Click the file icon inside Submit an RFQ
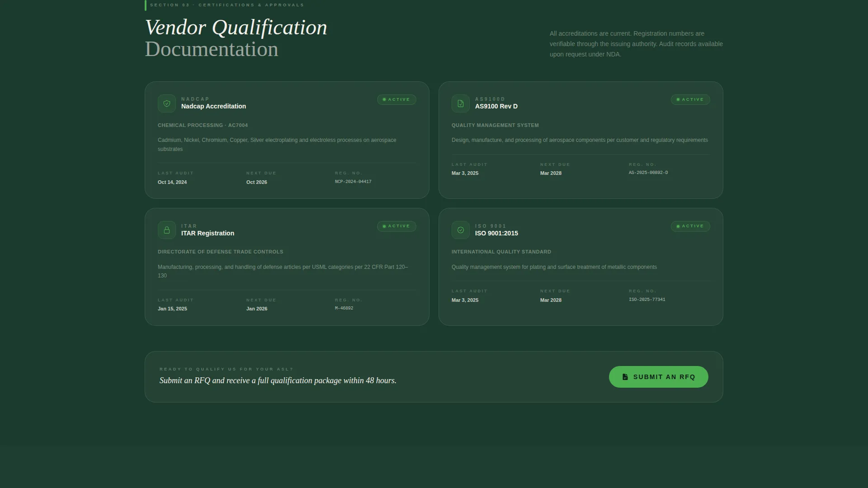Viewport: 868px width, 488px height. pyautogui.click(x=625, y=377)
